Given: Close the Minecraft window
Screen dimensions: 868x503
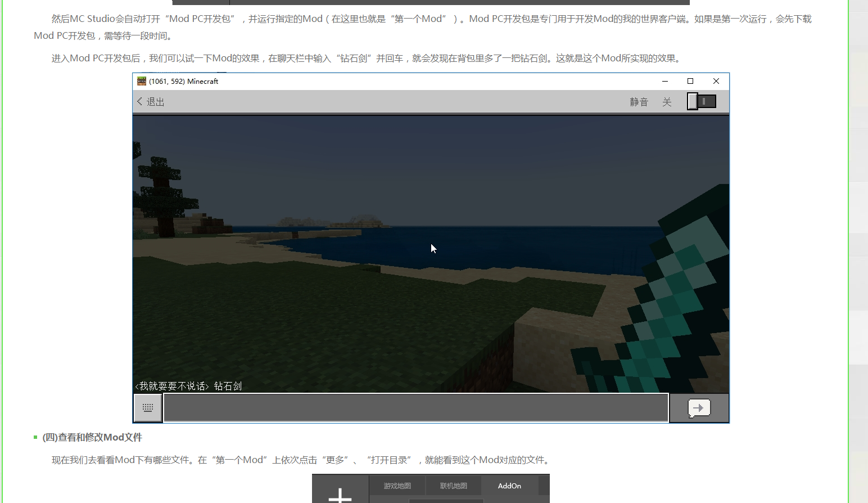Looking at the screenshot, I should (x=716, y=81).
